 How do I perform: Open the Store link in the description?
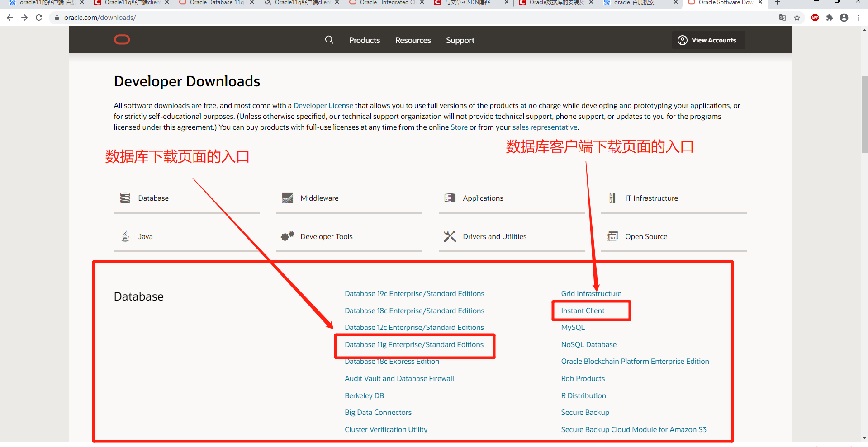[x=459, y=127]
